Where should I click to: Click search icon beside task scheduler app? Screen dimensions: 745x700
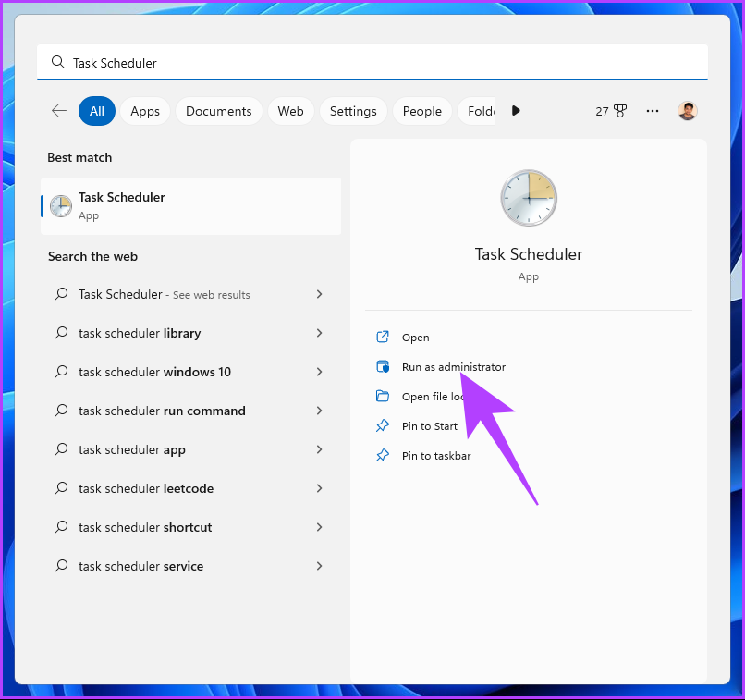(x=61, y=449)
